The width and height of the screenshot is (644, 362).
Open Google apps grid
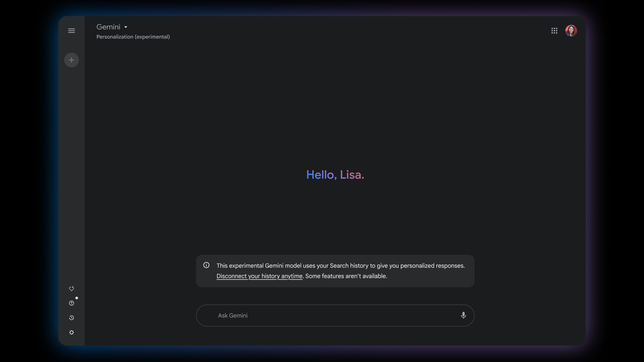(x=554, y=31)
